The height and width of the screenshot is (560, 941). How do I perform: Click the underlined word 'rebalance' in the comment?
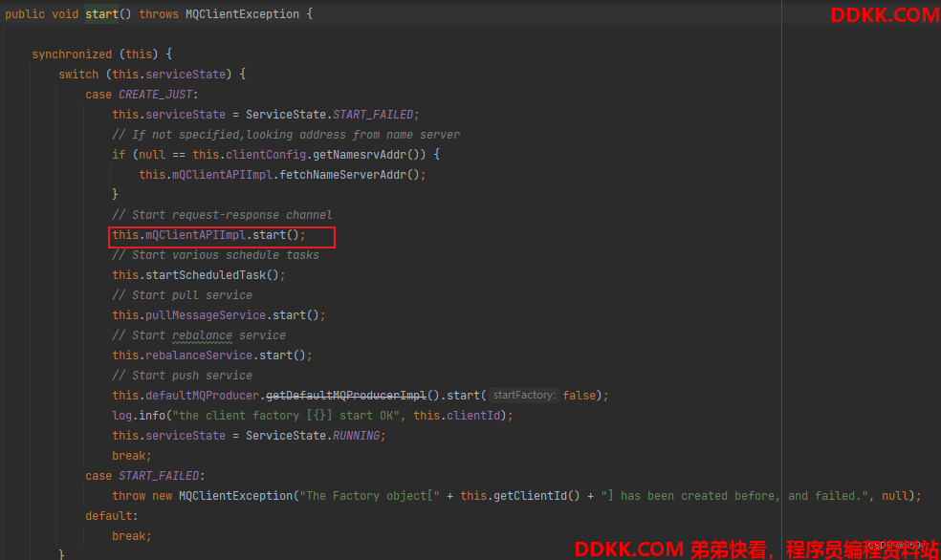pos(202,335)
